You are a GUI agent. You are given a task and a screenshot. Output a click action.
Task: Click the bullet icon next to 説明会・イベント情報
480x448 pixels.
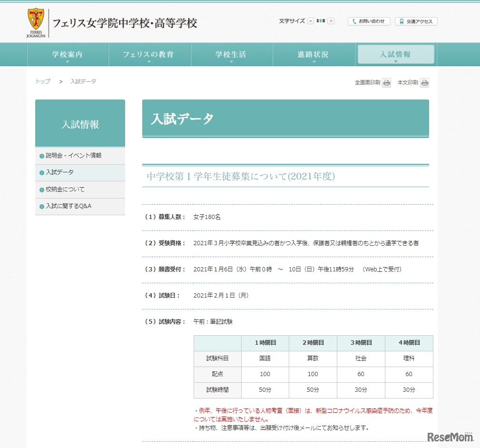(x=42, y=156)
